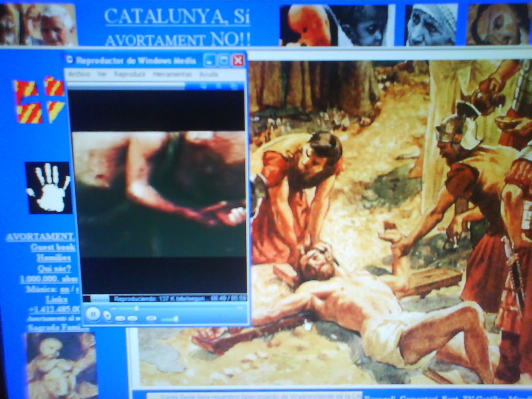The height and width of the screenshot is (399, 532).
Task: Pause playback in Windows Media Player
Action: [x=93, y=314]
